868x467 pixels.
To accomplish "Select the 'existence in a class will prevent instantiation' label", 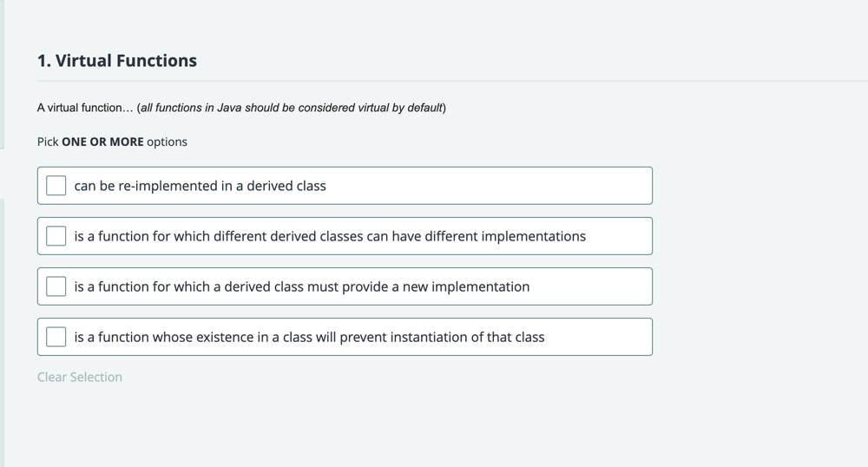I will 310,337.
